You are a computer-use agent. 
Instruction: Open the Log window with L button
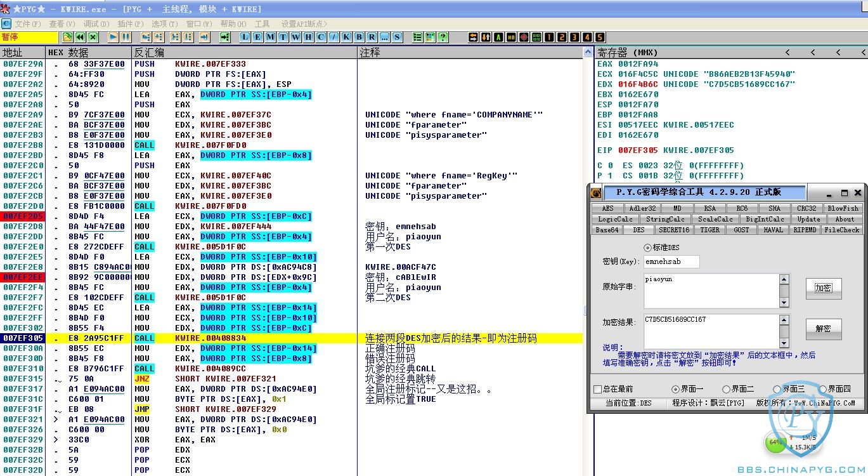coord(245,37)
